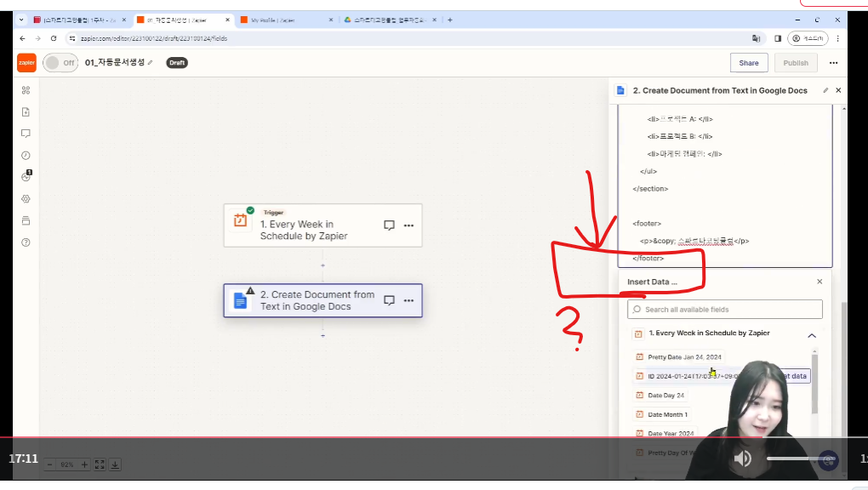Click the Schedule by Zapier calendar icon
The width and height of the screenshot is (868, 490).
click(240, 220)
